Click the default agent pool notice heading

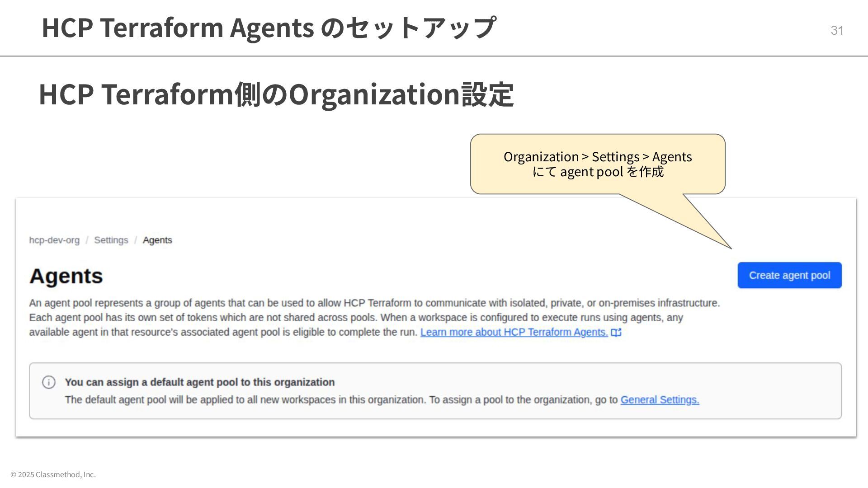[x=199, y=382]
